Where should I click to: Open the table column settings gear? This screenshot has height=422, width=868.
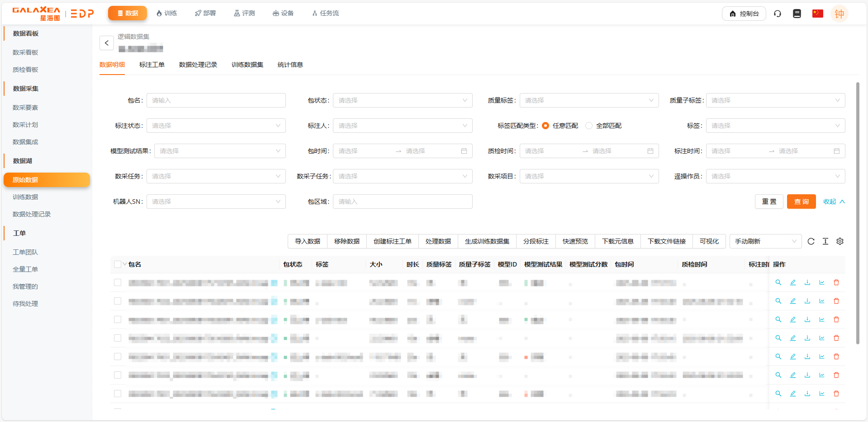[x=840, y=241]
